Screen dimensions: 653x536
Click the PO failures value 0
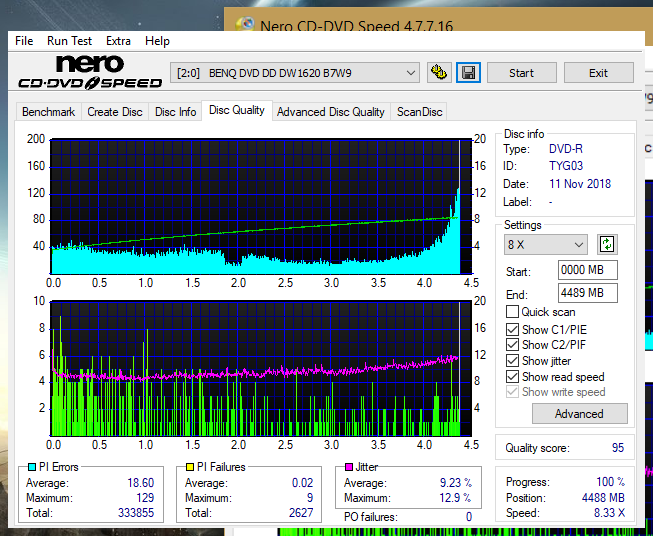click(469, 517)
